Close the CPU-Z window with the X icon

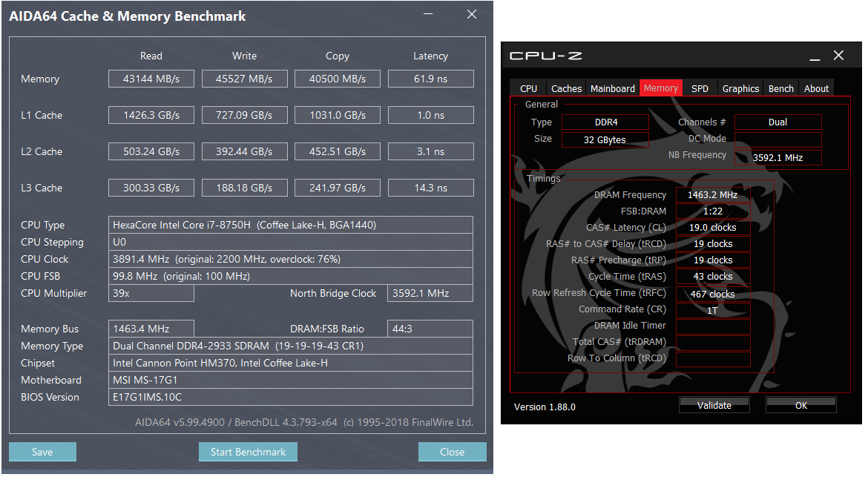coord(838,56)
